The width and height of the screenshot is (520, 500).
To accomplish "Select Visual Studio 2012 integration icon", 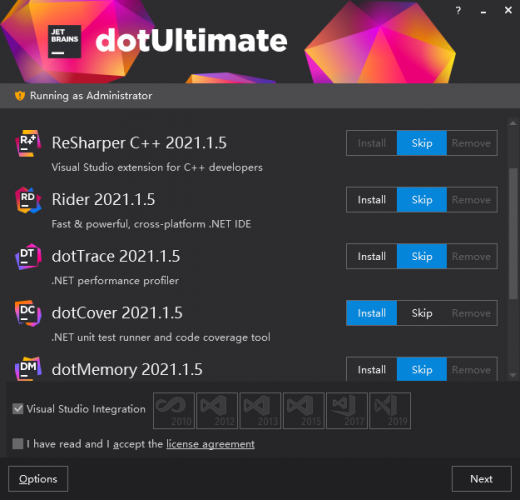I will point(217,411).
